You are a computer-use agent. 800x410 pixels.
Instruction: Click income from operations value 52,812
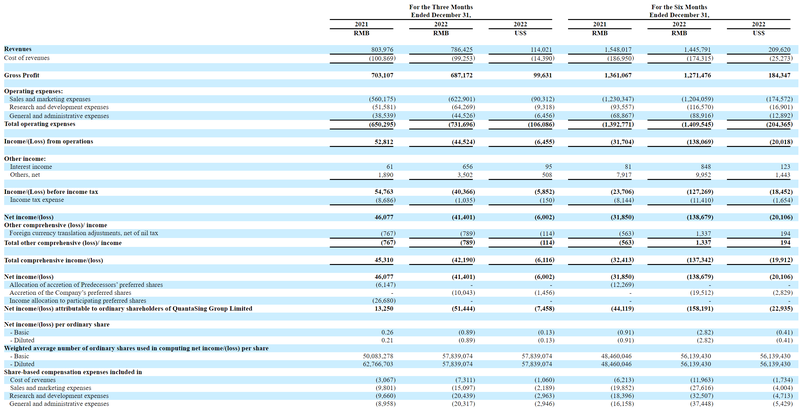coord(384,141)
